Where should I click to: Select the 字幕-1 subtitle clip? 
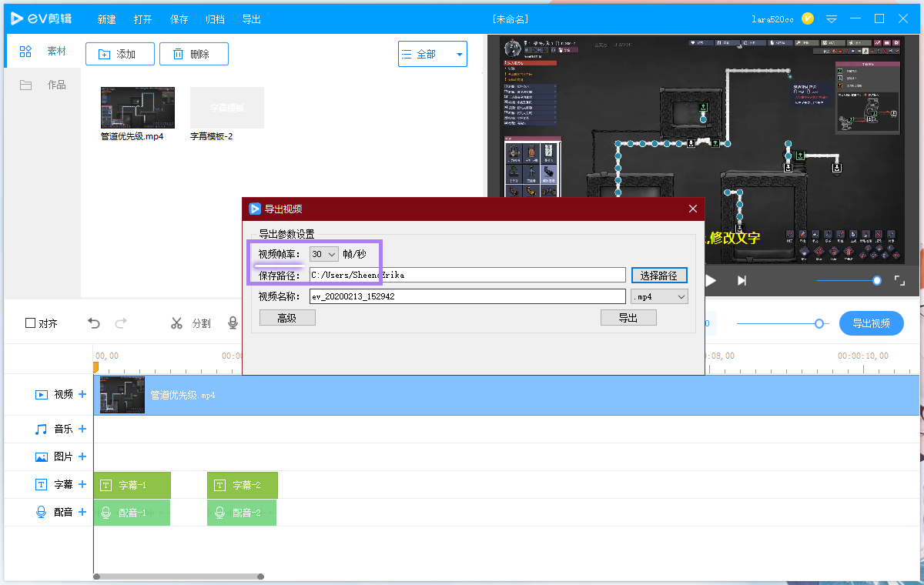[x=132, y=485]
